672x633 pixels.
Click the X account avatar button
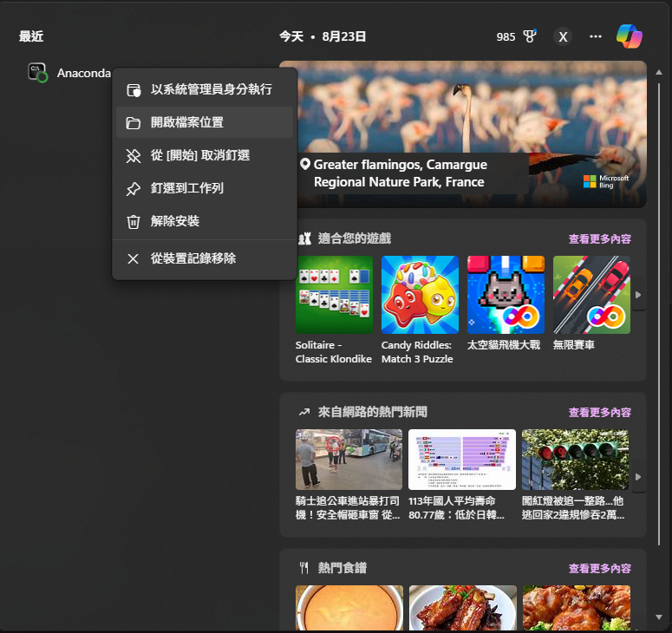click(563, 37)
